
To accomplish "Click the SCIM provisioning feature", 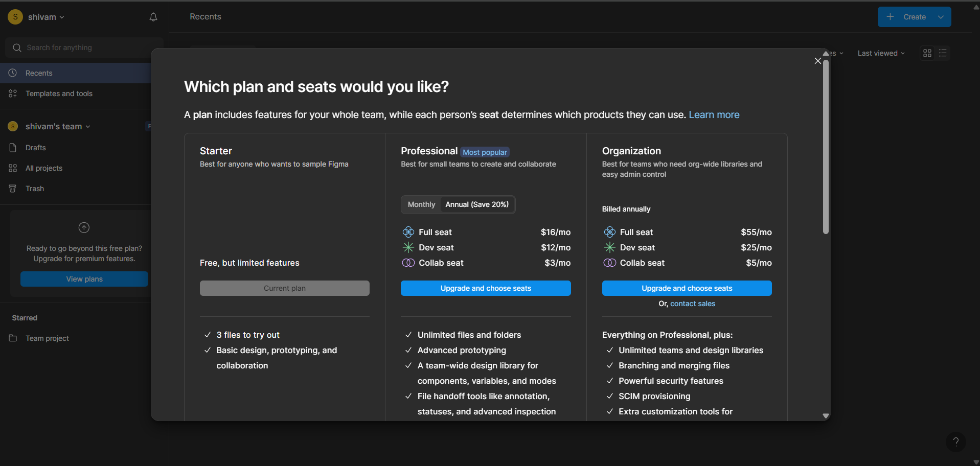I will (654, 396).
